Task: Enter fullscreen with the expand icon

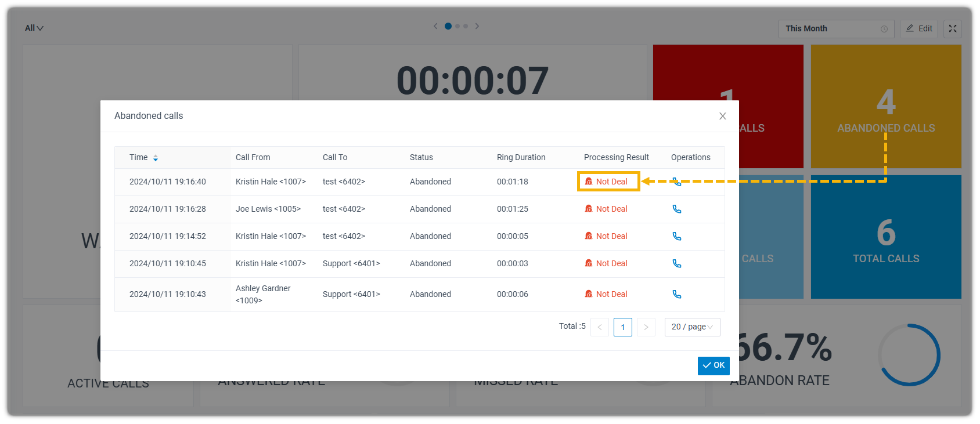Action: 952,28
